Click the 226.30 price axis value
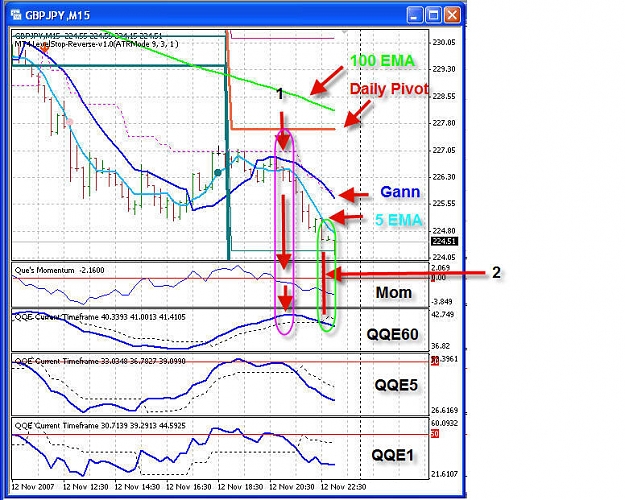This screenshot has height=500, width=625. [444, 177]
